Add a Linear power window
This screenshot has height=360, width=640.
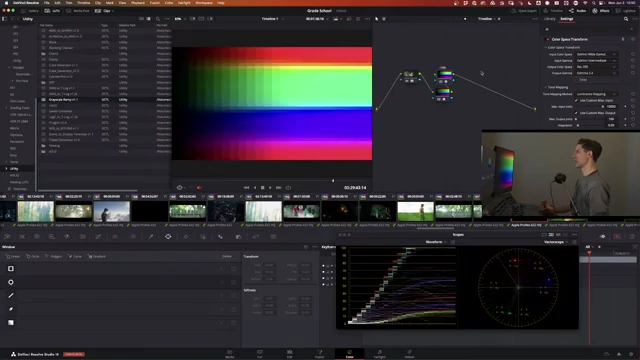pyautogui.click(x=13, y=256)
